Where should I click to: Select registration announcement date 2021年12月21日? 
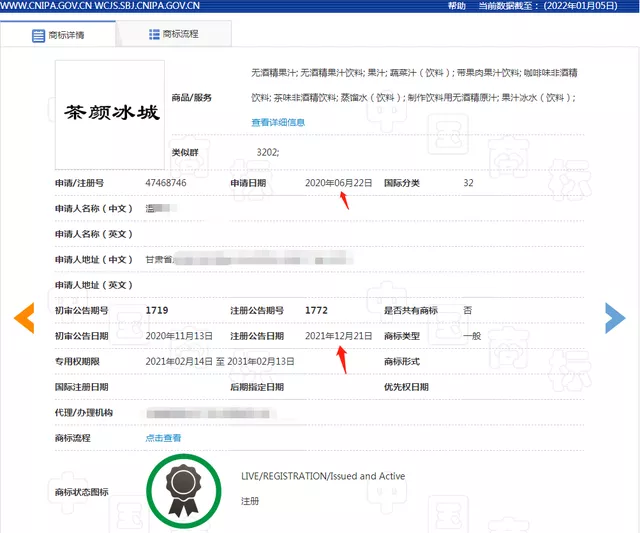[338, 336]
